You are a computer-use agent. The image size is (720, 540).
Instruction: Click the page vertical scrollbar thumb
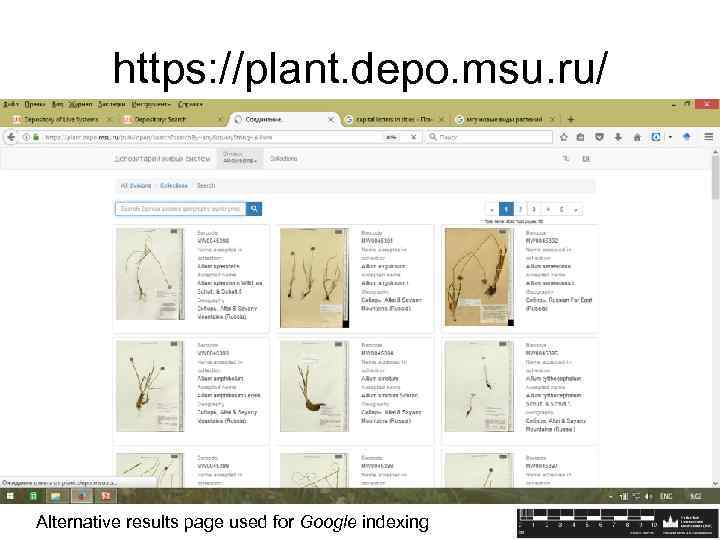pyautogui.click(x=715, y=177)
